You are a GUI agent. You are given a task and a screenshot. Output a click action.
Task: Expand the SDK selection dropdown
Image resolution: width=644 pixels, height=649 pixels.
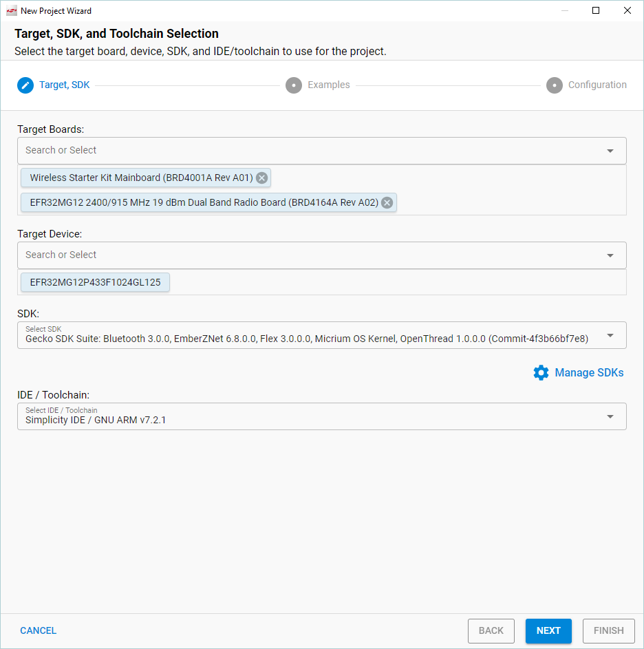[x=610, y=335]
